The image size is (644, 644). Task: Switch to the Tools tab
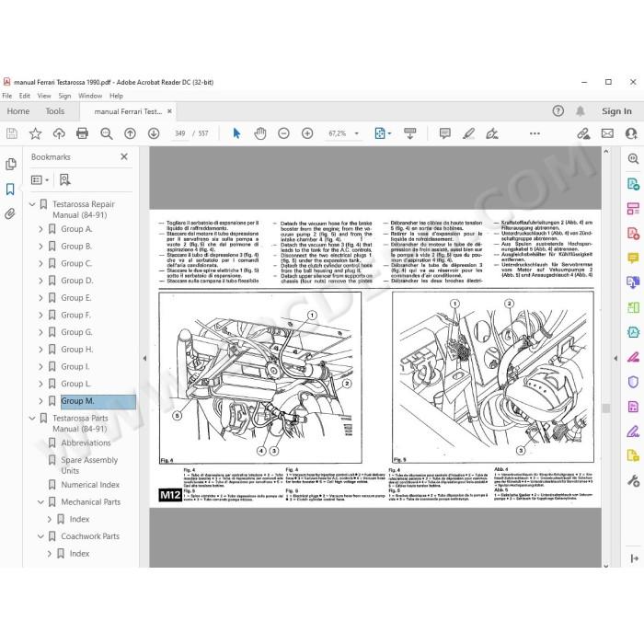coord(55,111)
